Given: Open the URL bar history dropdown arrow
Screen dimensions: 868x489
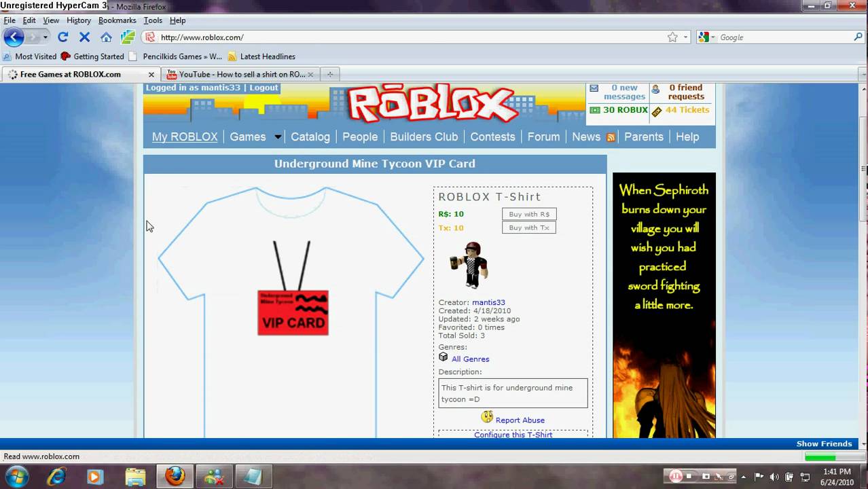Looking at the screenshot, I should [686, 37].
